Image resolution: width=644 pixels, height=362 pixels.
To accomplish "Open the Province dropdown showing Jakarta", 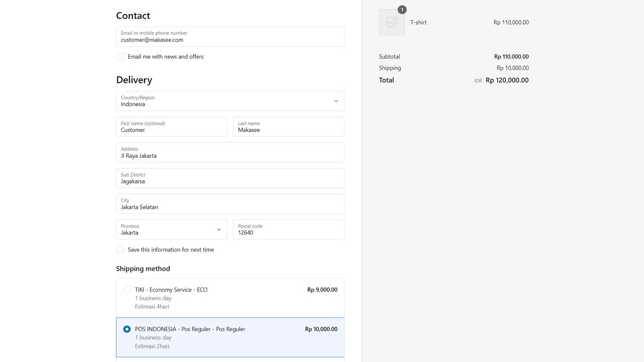I will click(x=172, y=229).
